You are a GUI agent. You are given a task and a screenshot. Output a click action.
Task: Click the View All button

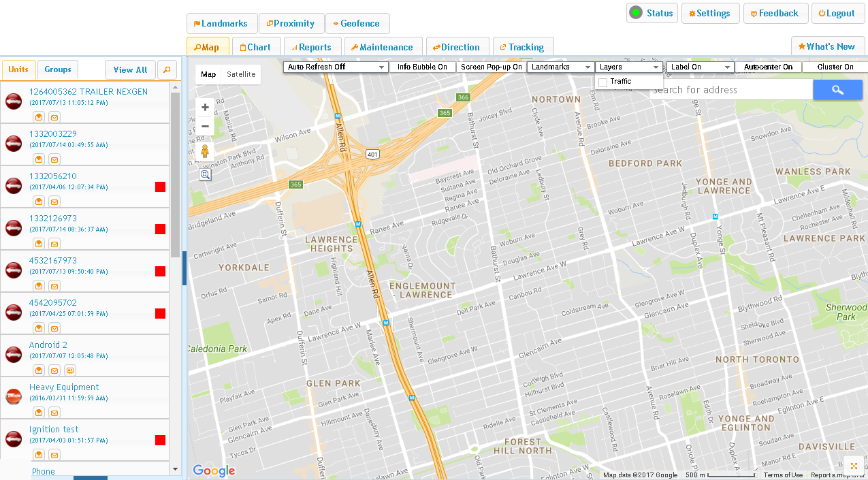coord(130,69)
